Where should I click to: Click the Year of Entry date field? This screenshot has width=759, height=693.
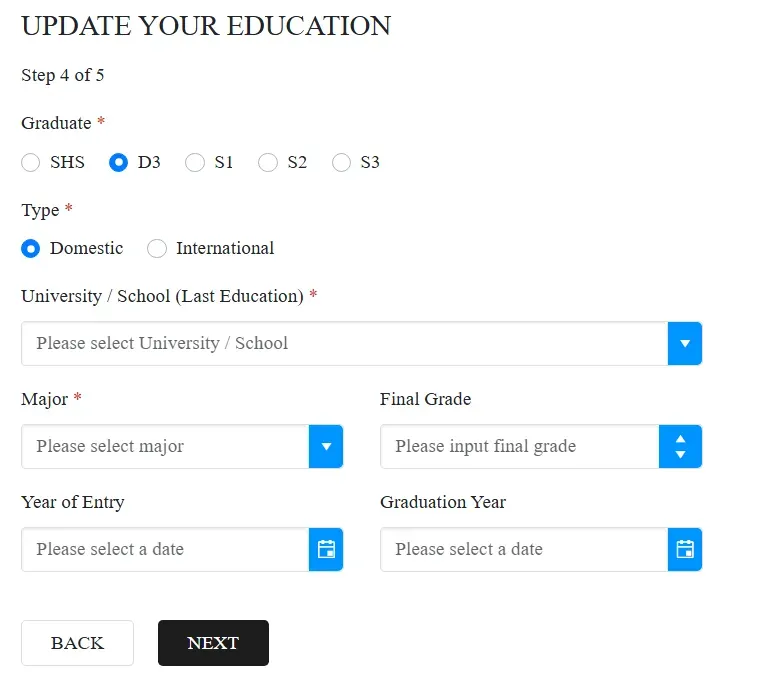(165, 549)
